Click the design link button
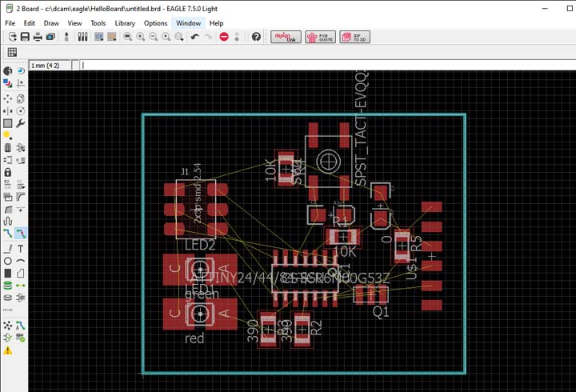 tap(286, 37)
